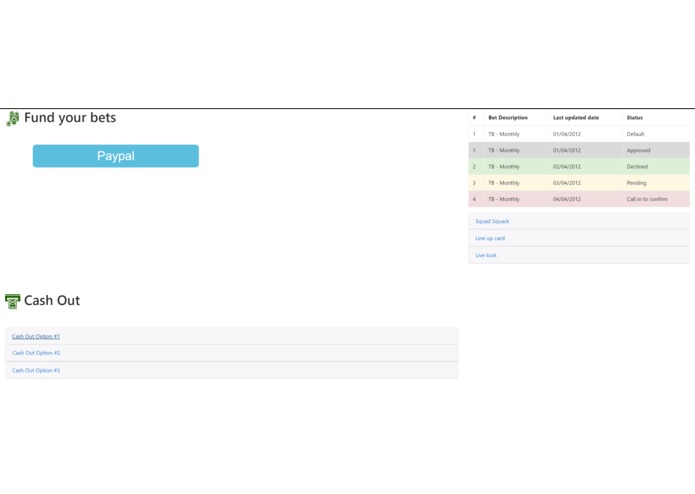The height and width of the screenshot is (494, 695).
Task: Click TB - Monthly in the Declined row
Action: [x=504, y=167]
